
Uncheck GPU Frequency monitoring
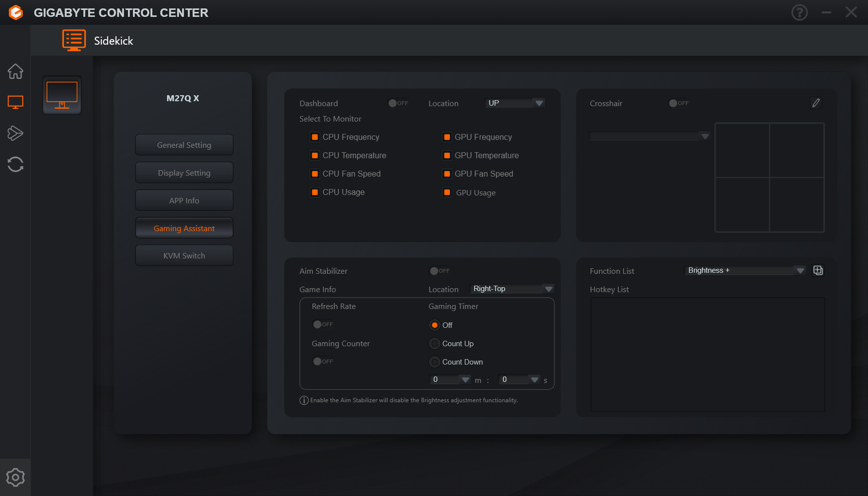point(447,137)
